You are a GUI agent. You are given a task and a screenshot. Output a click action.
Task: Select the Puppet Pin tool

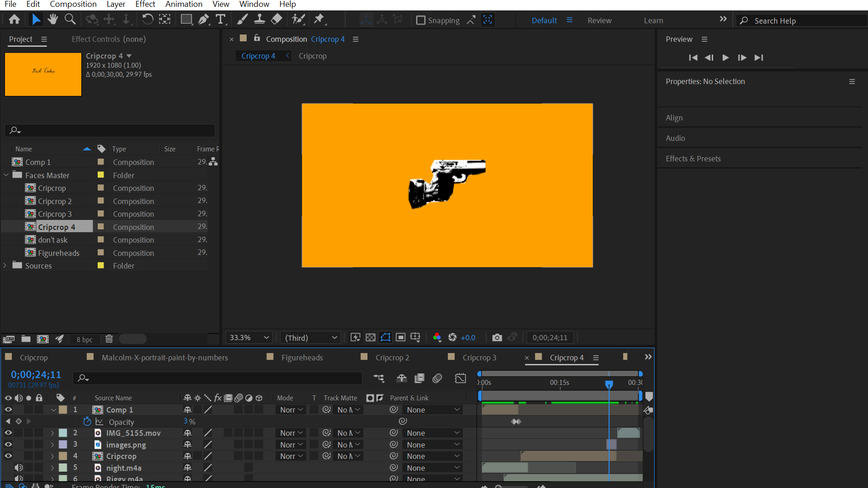point(319,19)
